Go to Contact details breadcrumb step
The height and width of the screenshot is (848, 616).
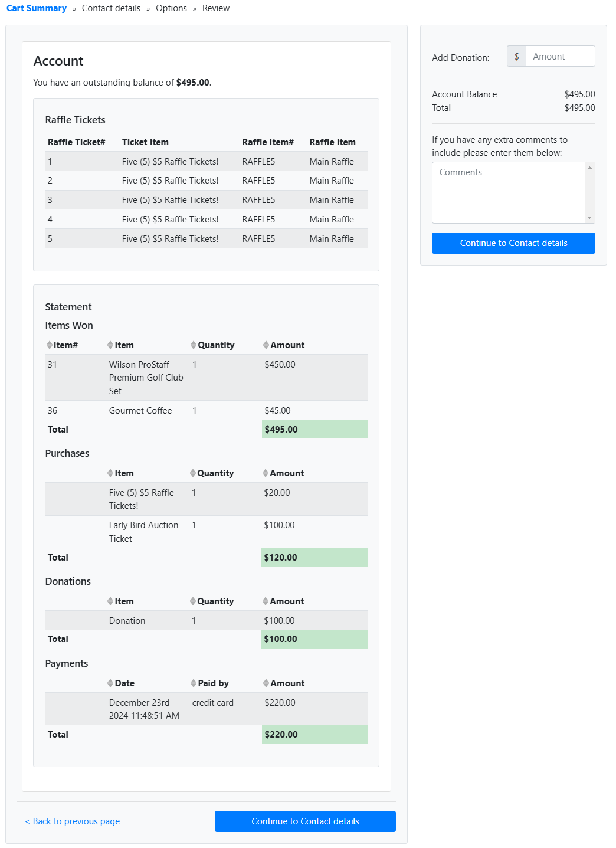point(111,8)
